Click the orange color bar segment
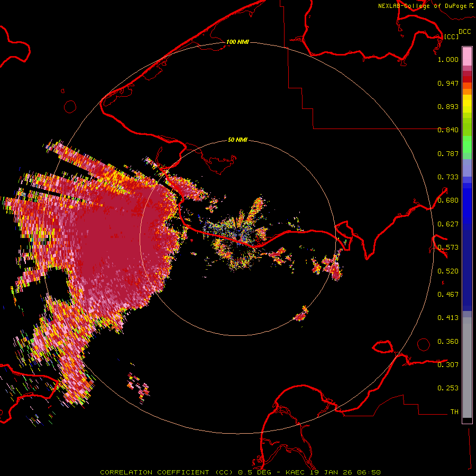The height and width of the screenshot is (476, 476). coord(467,91)
